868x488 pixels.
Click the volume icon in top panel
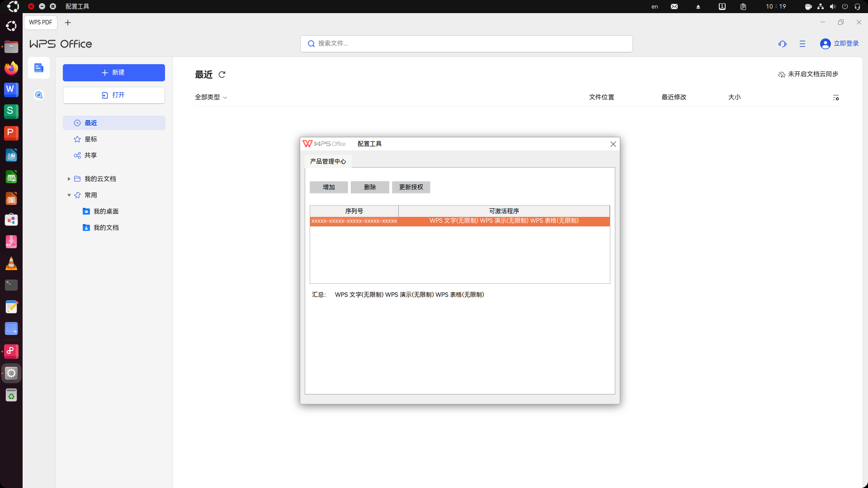pyautogui.click(x=833, y=6)
